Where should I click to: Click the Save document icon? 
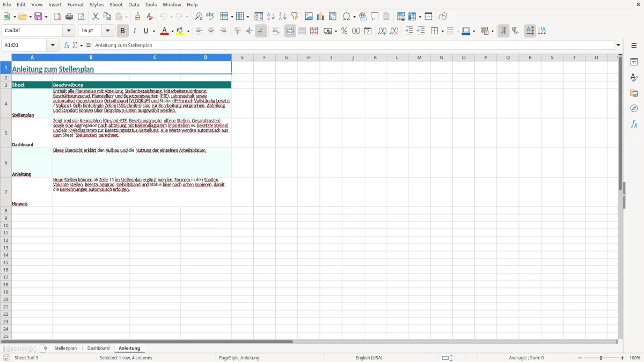coord(38,17)
